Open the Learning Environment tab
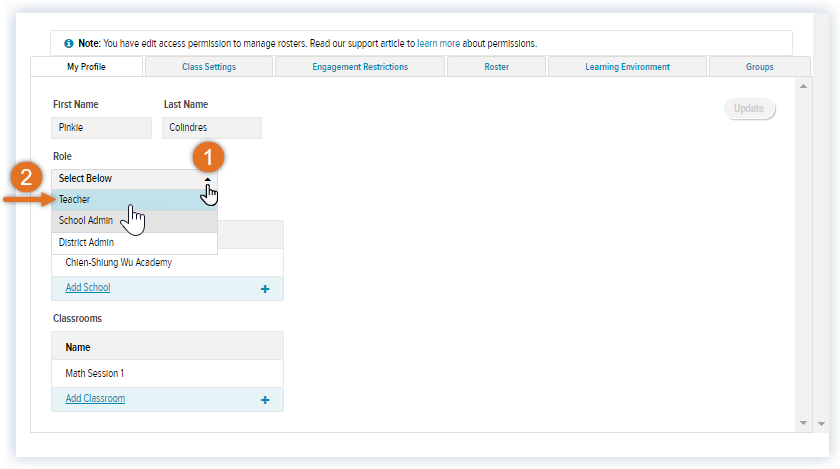The height and width of the screenshot is (469, 840). pyautogui.click(x=627, y=66)
